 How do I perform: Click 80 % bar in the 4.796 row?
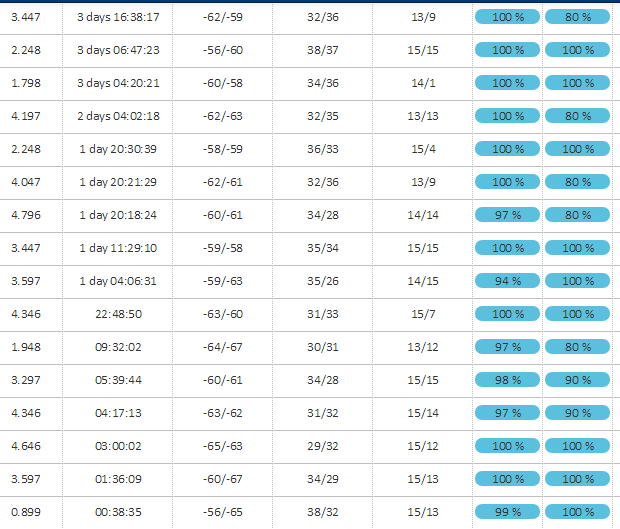pyautogui.click(x=577, y=215)
